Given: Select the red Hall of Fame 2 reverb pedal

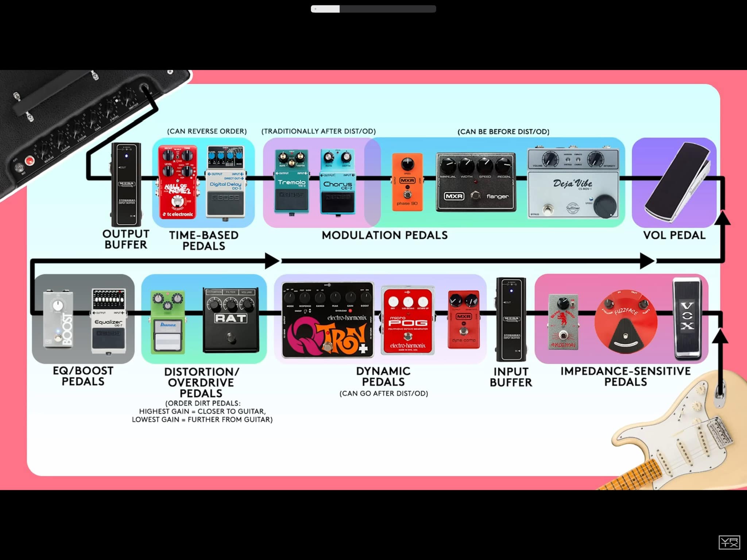Looking at the screenshot, I should 178,182.
